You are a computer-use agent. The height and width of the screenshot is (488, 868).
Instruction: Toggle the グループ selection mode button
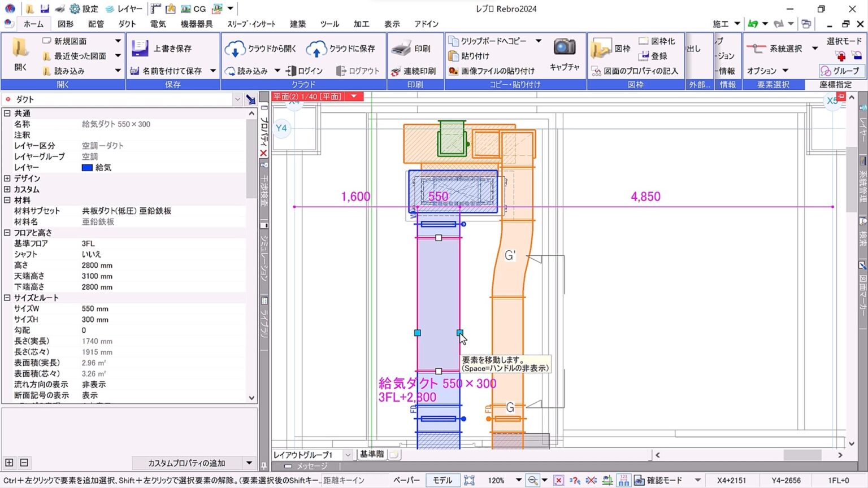[840, 71]
